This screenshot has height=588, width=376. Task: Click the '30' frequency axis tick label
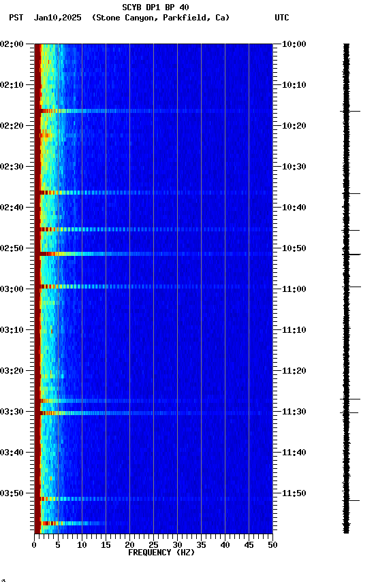[x=177, y=545]
